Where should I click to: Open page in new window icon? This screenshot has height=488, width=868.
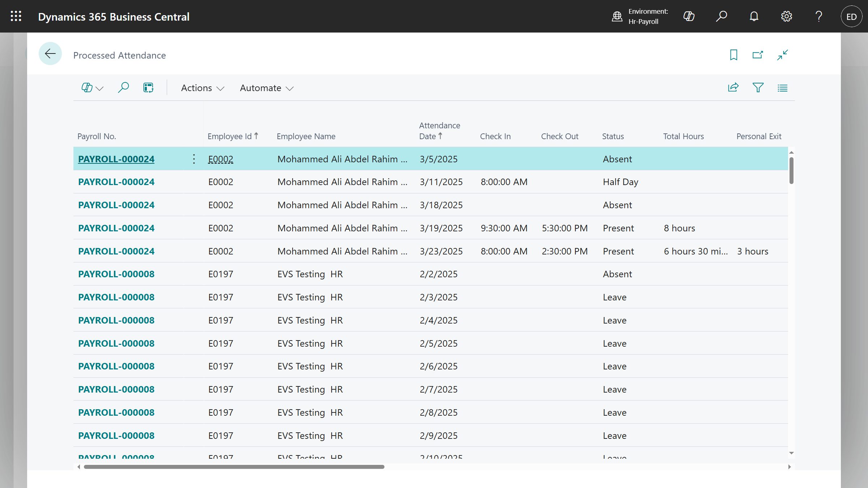[x=758, y=55]
